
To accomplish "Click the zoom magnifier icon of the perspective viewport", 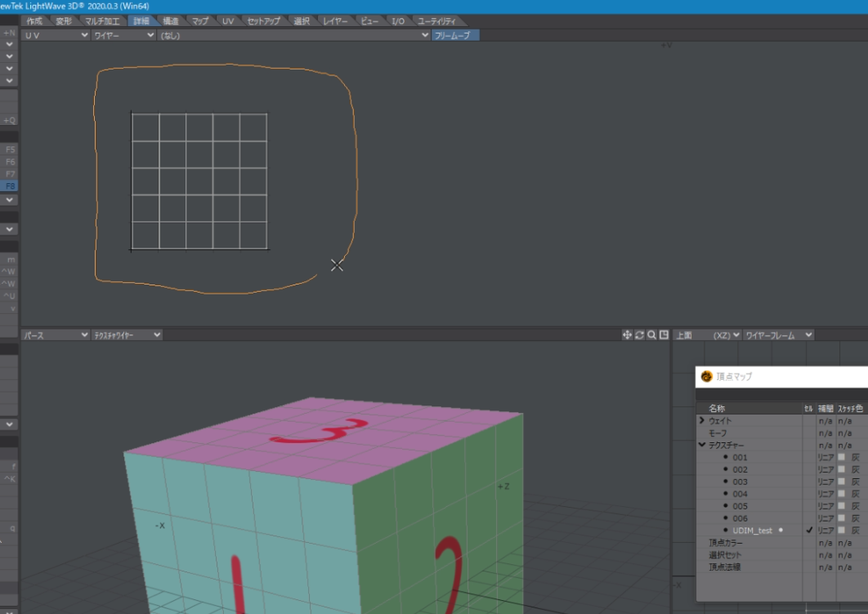I will pyautogui.click(x=651, y=335).
